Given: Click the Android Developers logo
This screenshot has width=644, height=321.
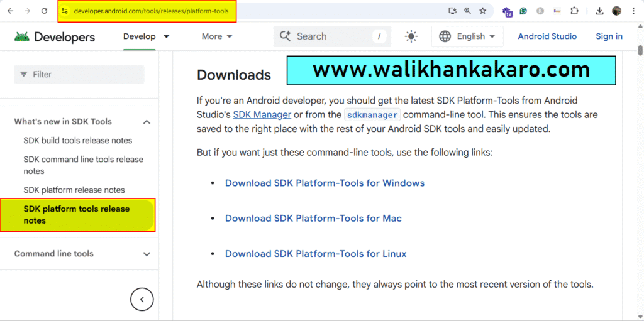Looking at the screenshot, I should [x=55, y=36].
